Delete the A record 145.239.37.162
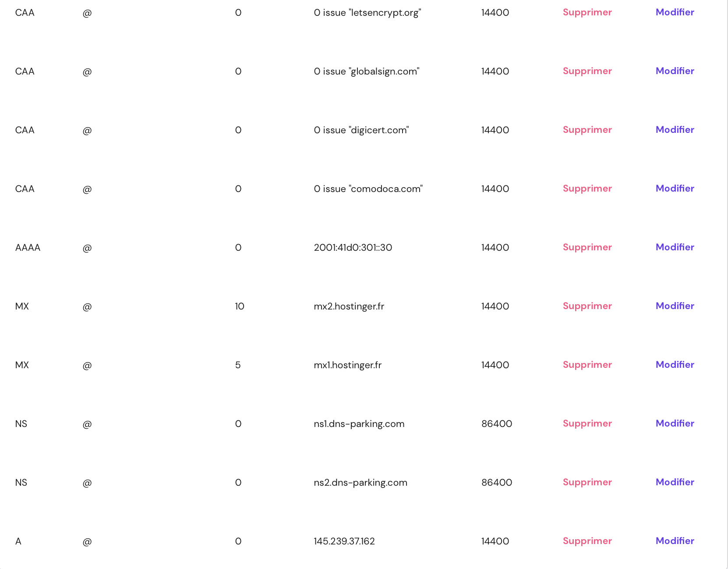The height and width of the screenshot is (569, 728). 587,541
